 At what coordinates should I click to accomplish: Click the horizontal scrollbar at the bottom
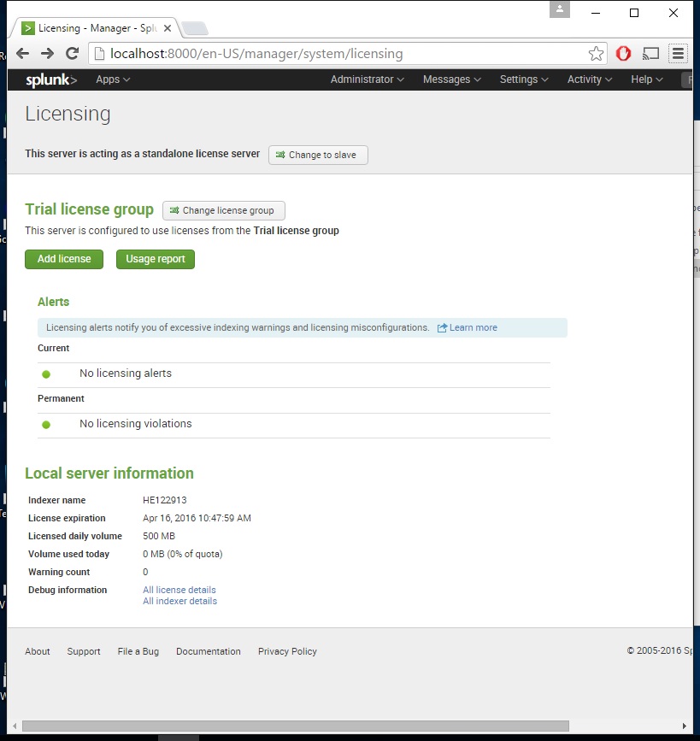[342, 726]
